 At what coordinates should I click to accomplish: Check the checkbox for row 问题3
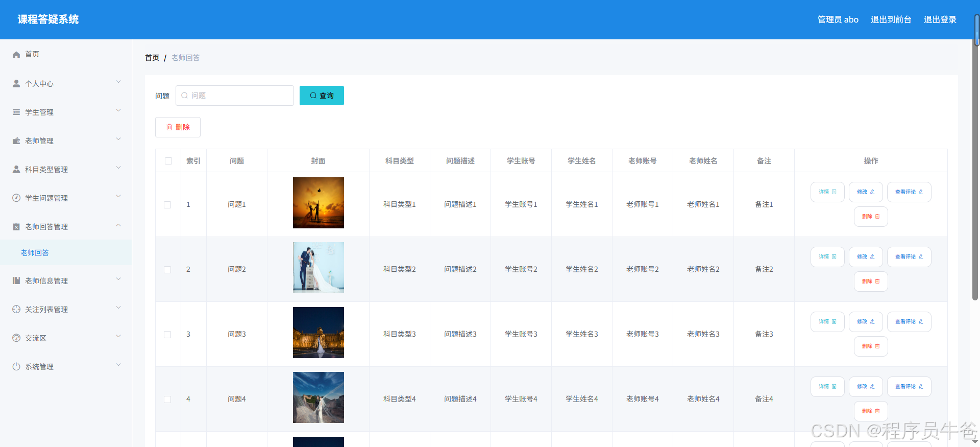tap(167, 335)
